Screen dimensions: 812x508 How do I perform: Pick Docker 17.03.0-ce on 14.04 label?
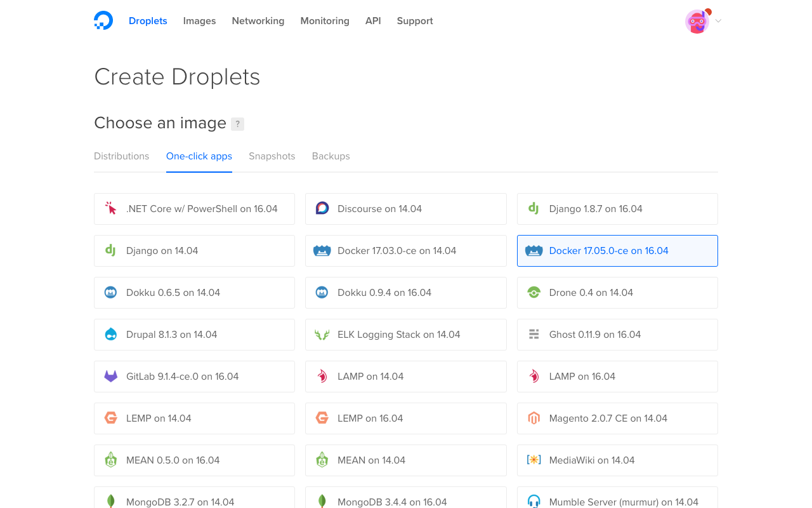tap(397, 251)
